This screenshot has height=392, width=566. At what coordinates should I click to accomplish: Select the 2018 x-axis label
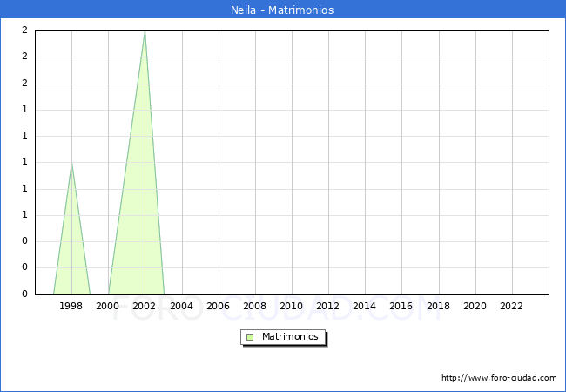[x=439, y=306]
